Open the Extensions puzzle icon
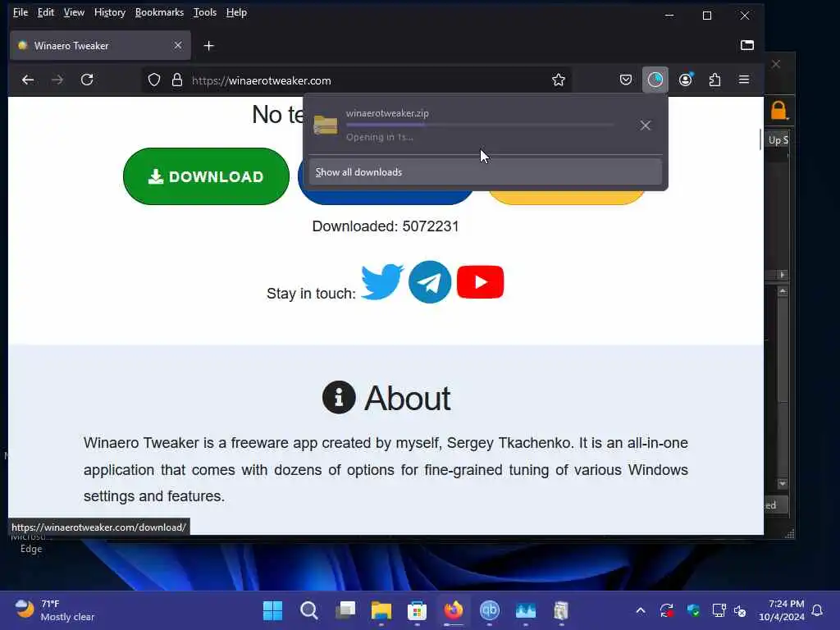Image resolution: width=840 pixels, height=630 pixels. point(714,80)
